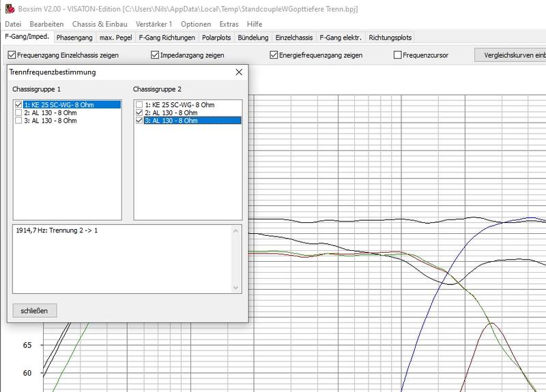The image size is (546, 392).
Task: Switch to the Phasengang tab
Action: pyautogui.click(x=75, y=37)
